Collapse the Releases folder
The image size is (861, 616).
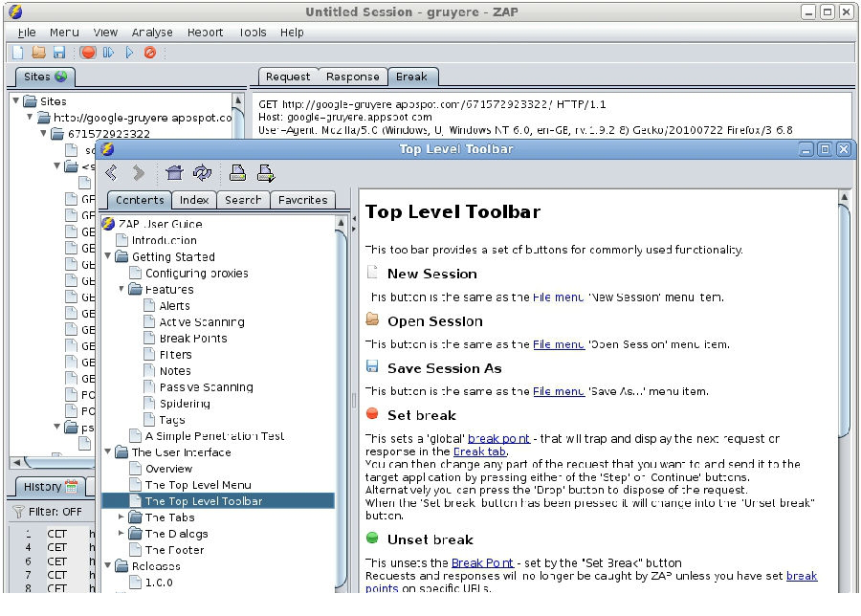[108, 565]
